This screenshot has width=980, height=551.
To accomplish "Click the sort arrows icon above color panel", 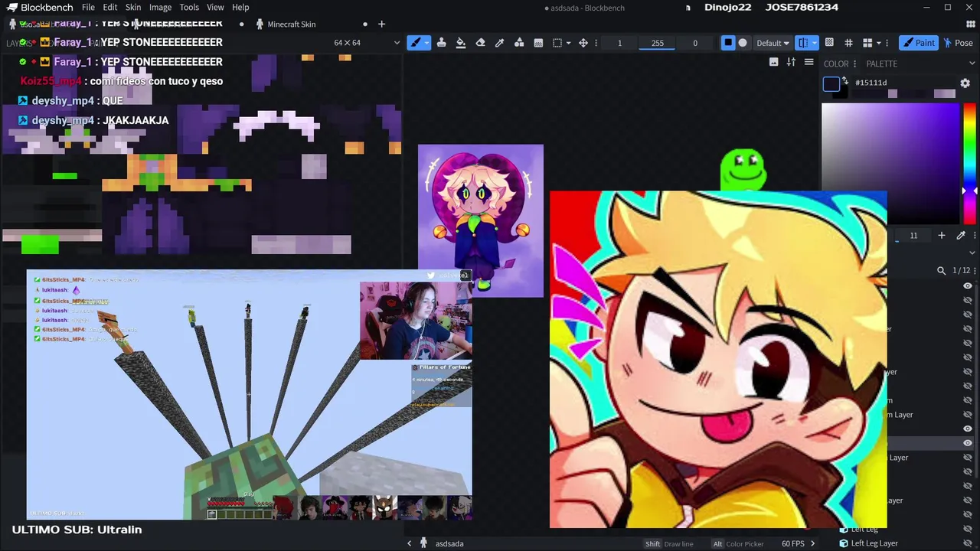I will [791, 62].
